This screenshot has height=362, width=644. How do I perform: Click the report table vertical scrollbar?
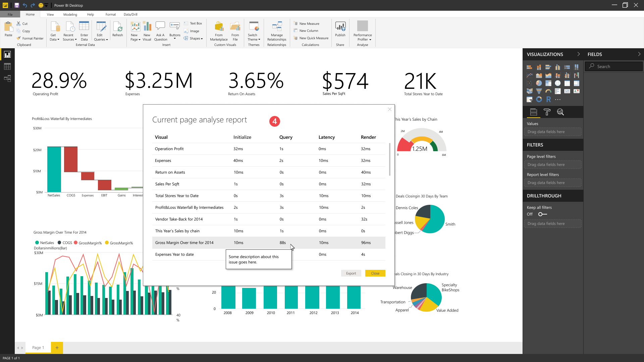[x=389, y=160]
